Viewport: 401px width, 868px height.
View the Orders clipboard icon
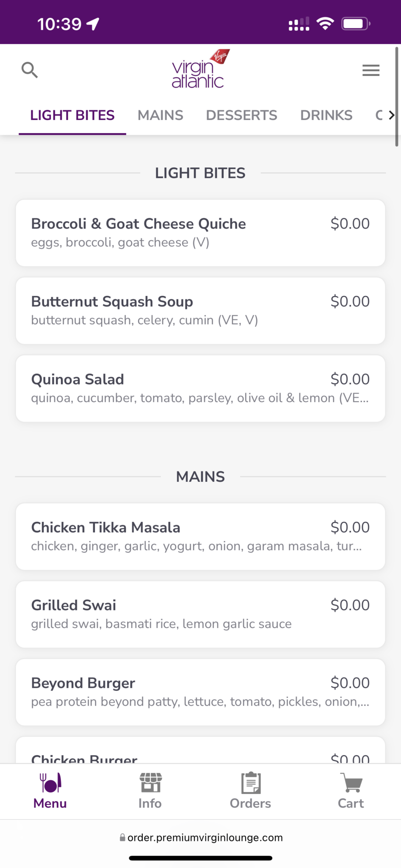[x=251, y=783]
